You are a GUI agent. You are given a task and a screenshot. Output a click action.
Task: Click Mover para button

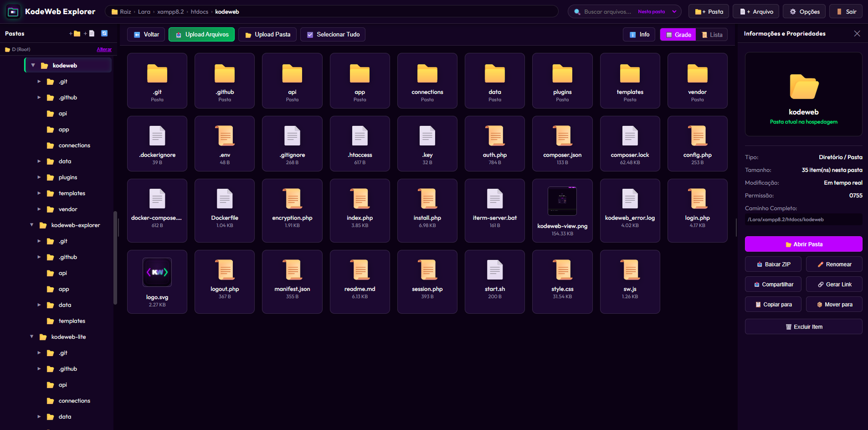(x=834, y=305)
